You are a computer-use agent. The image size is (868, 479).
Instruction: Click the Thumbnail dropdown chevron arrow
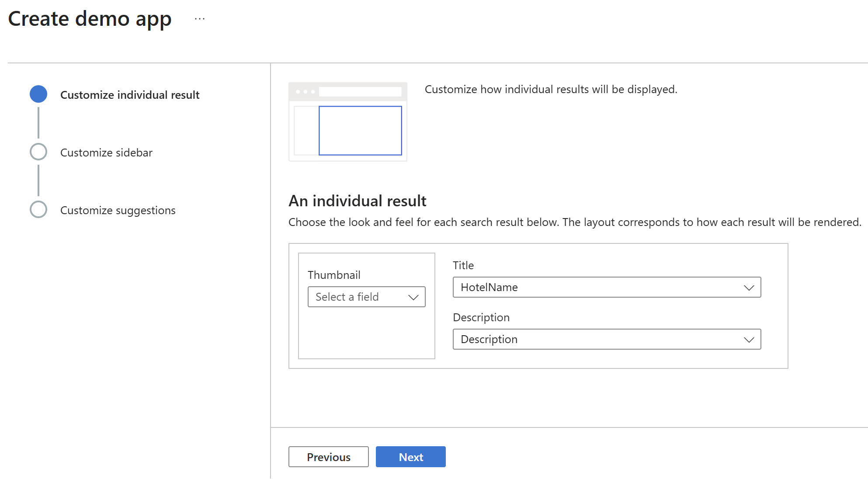pyautogui.click(x=413, y=297)
